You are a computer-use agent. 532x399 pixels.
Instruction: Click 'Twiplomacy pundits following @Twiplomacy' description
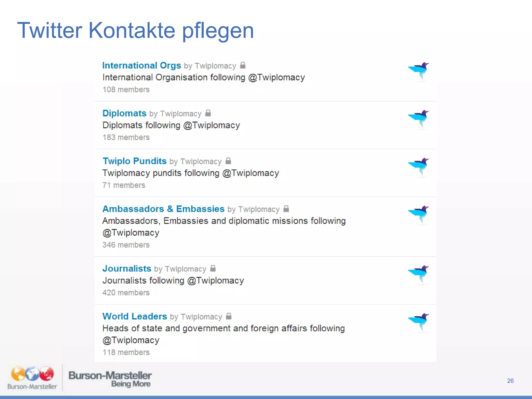(x=191, y=173)
